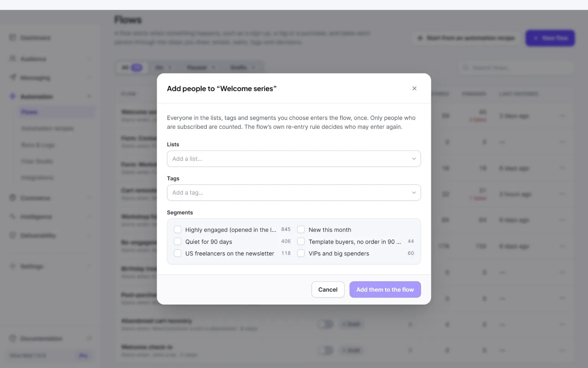
Task: Close the Add people dialog
Action: (x=414, y=88)
